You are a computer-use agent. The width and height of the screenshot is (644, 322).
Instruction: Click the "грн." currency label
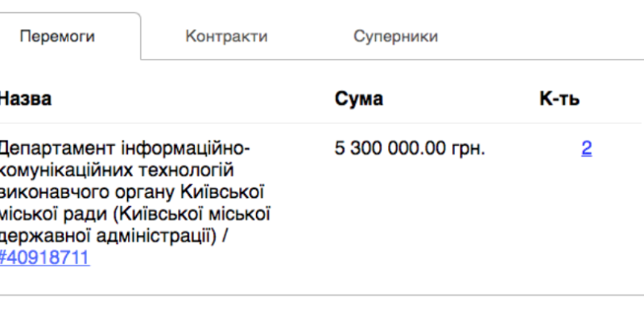[470, 149]
